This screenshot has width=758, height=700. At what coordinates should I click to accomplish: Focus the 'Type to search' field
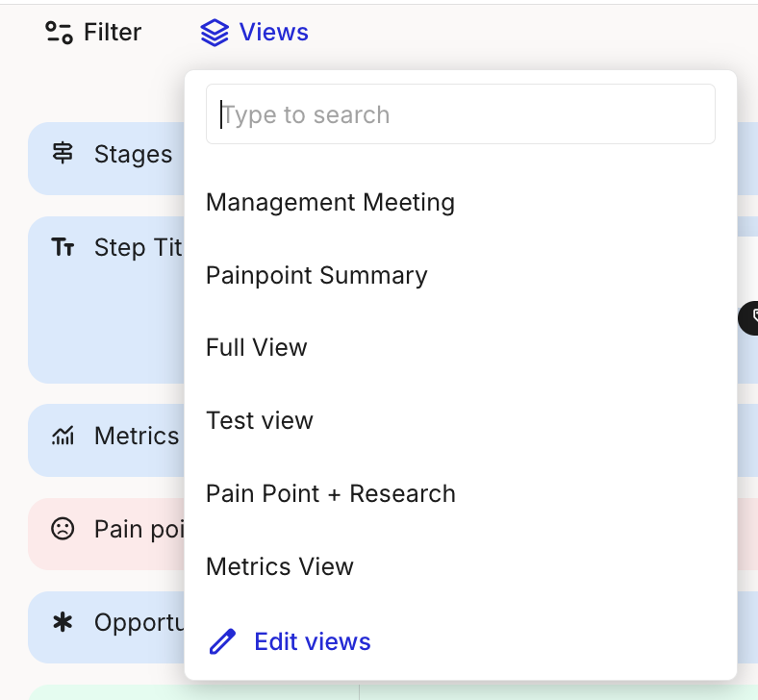pos(460,114)
